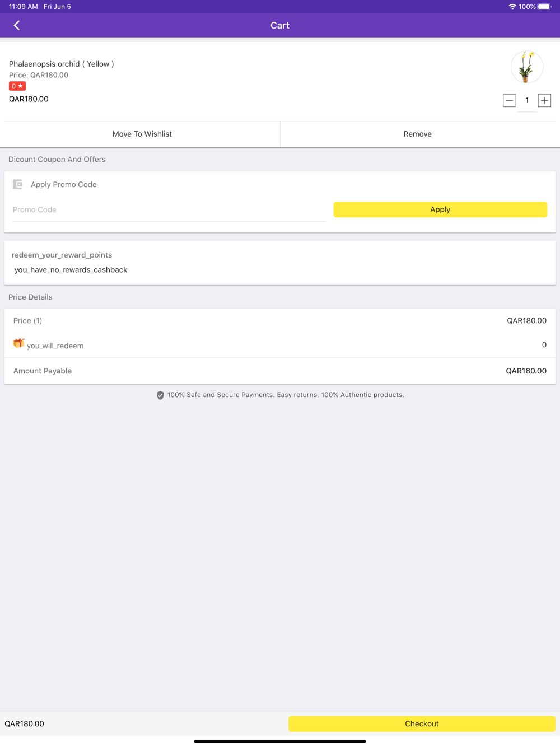Decrease orchid quantity with minus button
Image resolution: width=560 pixels, height=747 pixels.
[509, 101]
